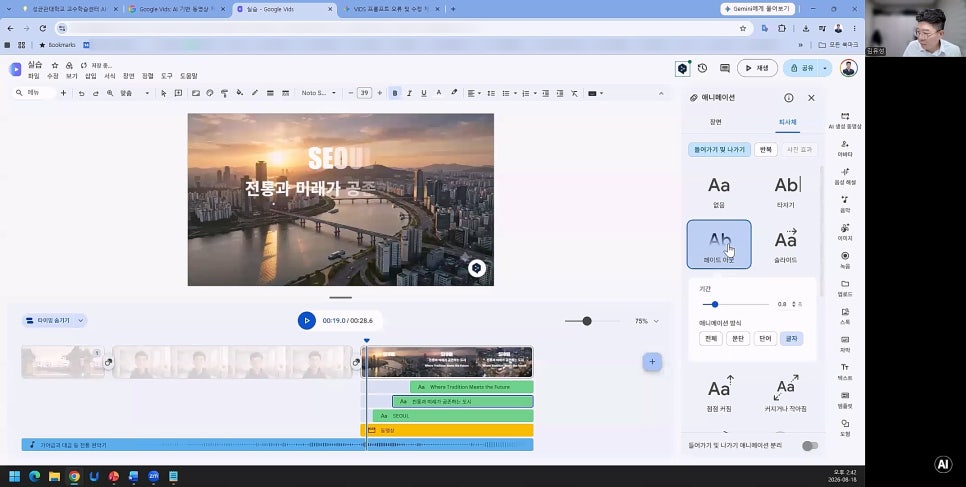Select the arrow pointer tool
Image resolution: width=966 pixels, height=487 pixels.
coord(163,93)
